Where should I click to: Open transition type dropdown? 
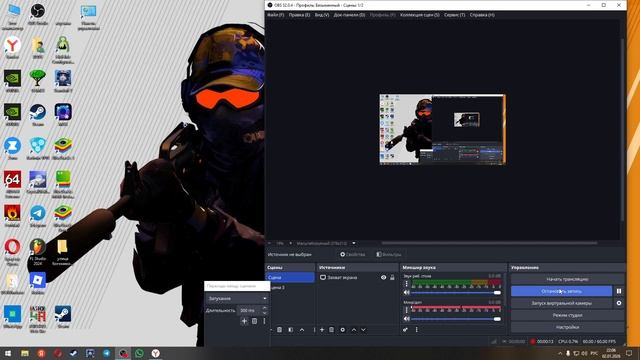point(237,298)
